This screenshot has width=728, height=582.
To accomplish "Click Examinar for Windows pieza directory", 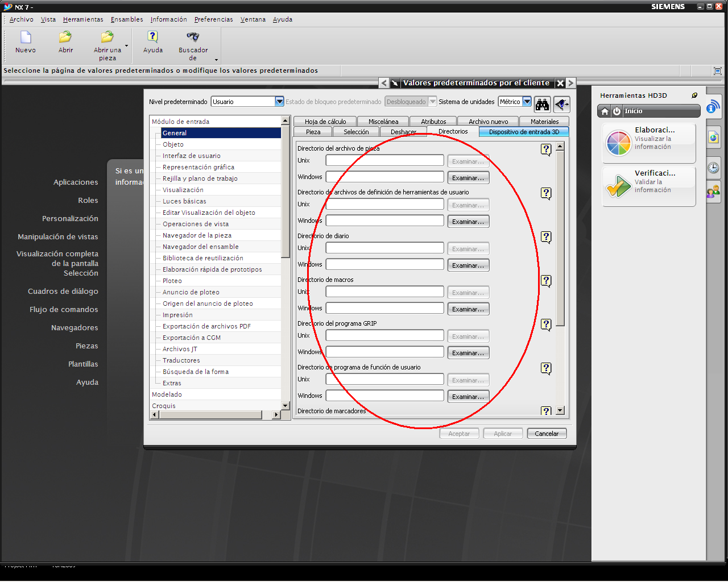I will (468, 178).
